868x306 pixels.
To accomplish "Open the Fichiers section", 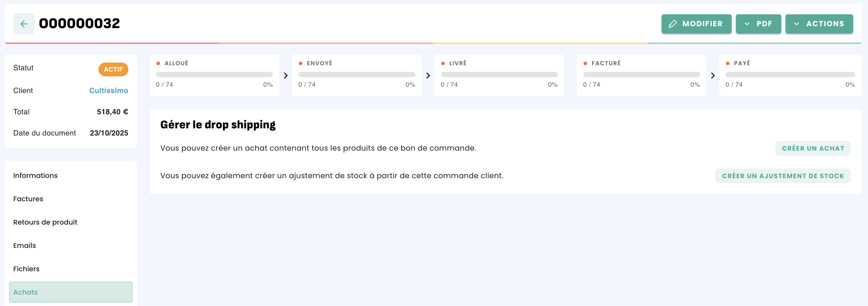I will click(x=26, y=269).
